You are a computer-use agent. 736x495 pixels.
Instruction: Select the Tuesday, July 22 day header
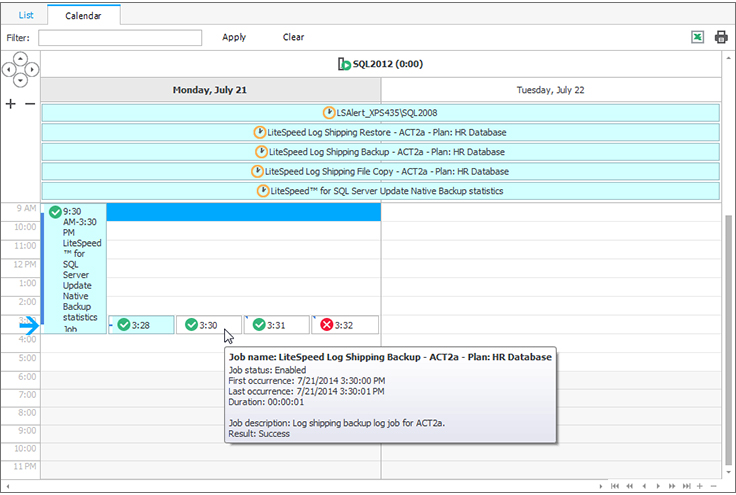click(x=551, y=90)
